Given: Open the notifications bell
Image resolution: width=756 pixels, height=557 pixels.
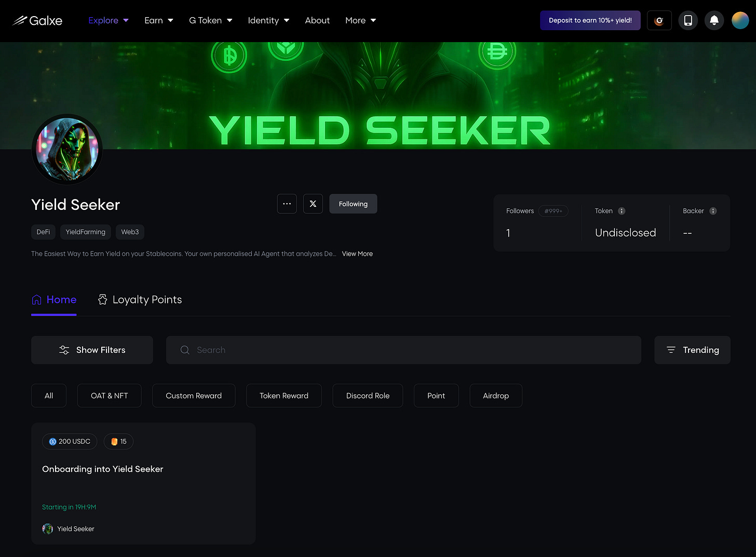Looking at the screenshot, I should click(714, 20).
